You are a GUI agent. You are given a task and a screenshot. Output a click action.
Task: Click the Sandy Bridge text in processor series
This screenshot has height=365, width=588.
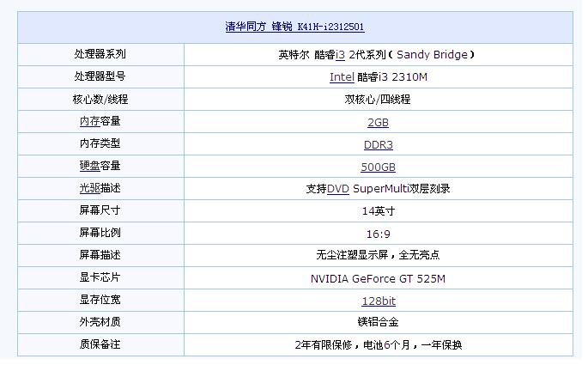click(x=432, y=55)
